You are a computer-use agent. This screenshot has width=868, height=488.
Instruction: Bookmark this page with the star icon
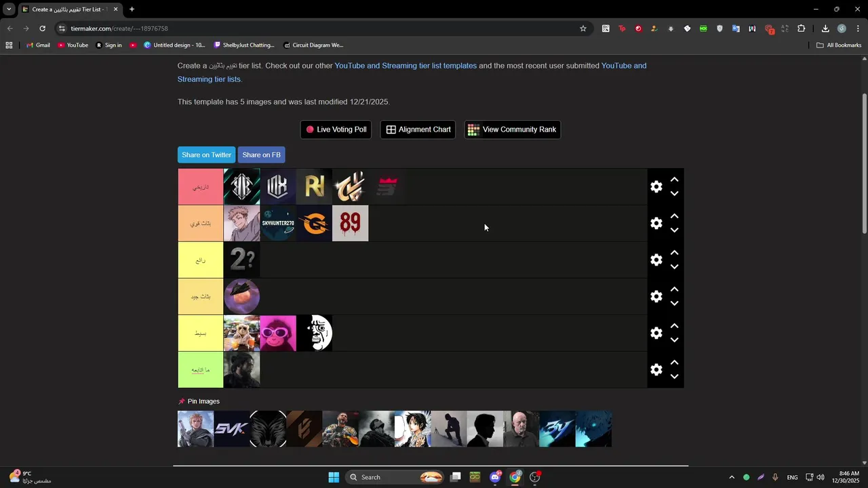[x=583, y=28]
